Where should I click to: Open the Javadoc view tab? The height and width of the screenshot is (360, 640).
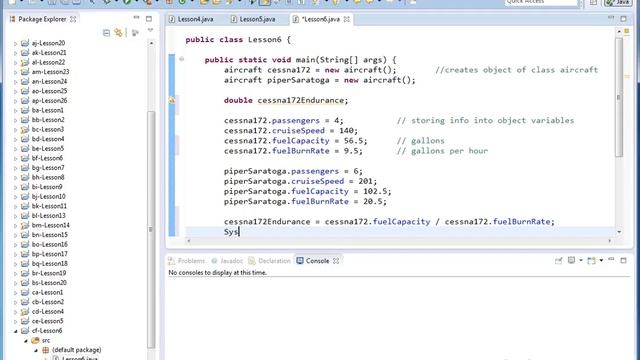point(227,261)
